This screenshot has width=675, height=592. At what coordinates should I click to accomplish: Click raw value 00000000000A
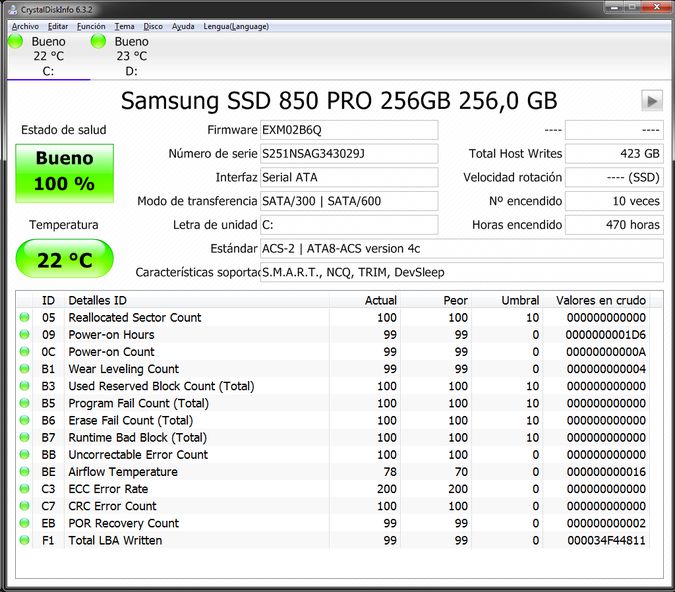click(606, 352)
